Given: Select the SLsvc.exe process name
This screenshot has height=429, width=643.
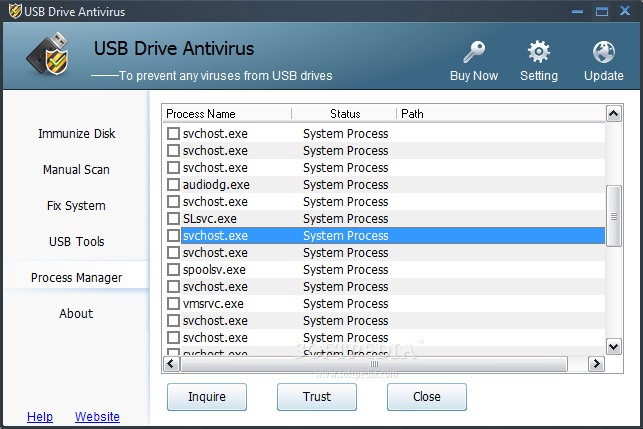Looking at the screenshot, I should click(210, 219).
